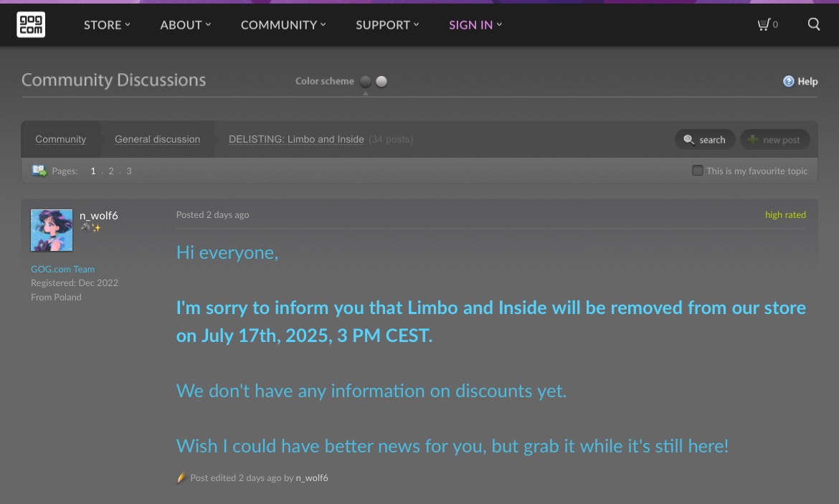Click 'Posted 2 days ago' timestamp
The image size is (839, 504).
point(212,214)
